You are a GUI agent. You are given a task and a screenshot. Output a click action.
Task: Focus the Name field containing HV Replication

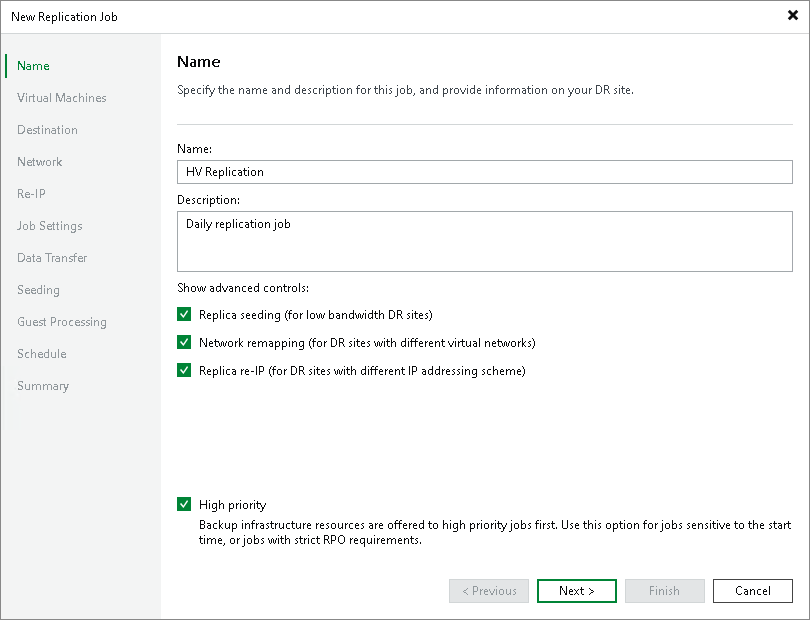[485, 172]
